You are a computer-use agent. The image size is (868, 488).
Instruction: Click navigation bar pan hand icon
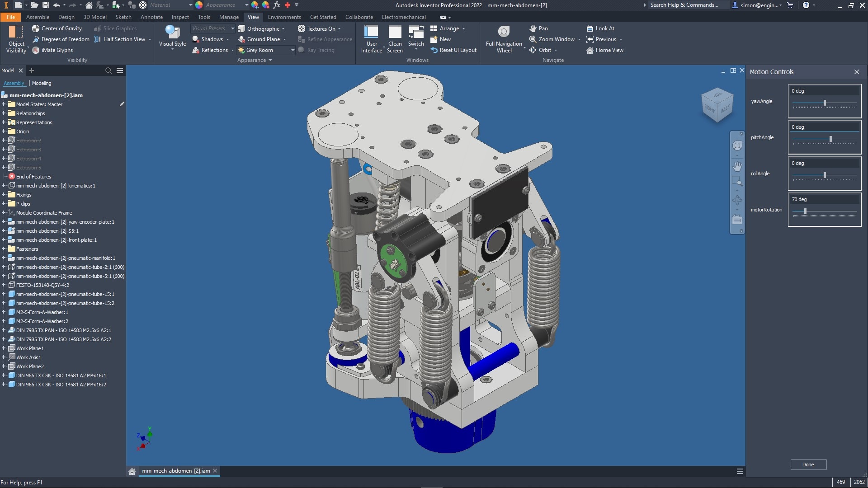(737, 166)
